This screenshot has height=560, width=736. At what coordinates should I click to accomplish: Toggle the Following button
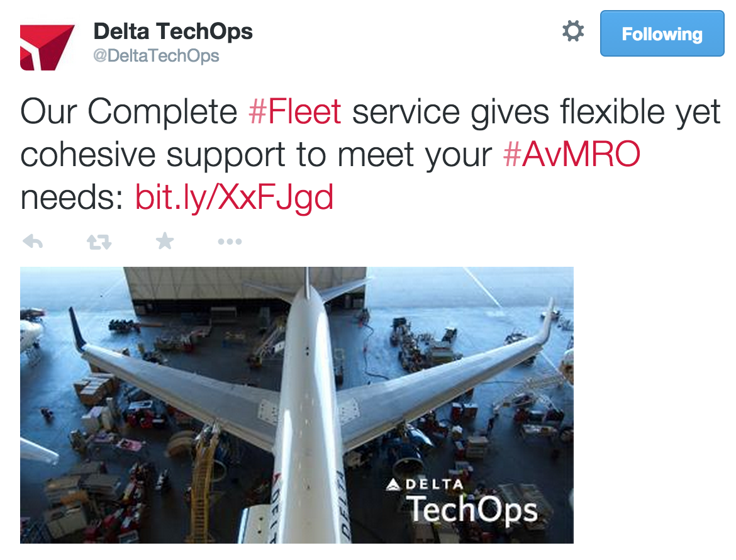pos(662,34)
